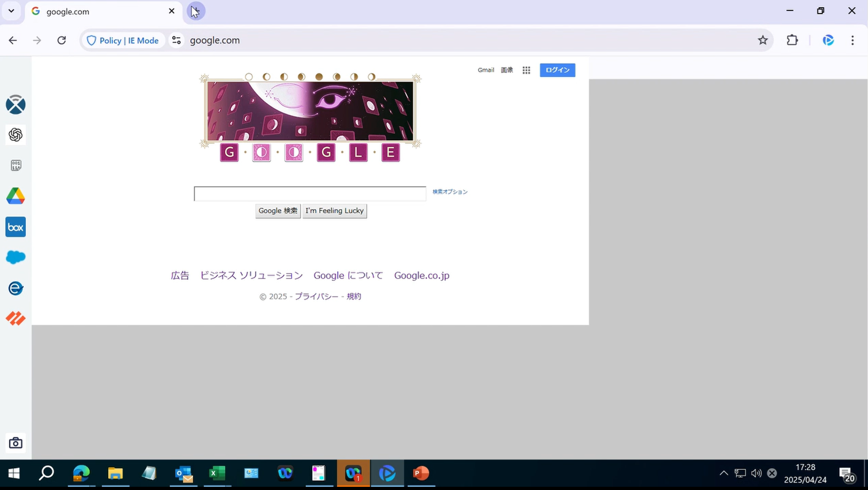Open the Webex taskbar icon with red badge

tap(353, 473)
